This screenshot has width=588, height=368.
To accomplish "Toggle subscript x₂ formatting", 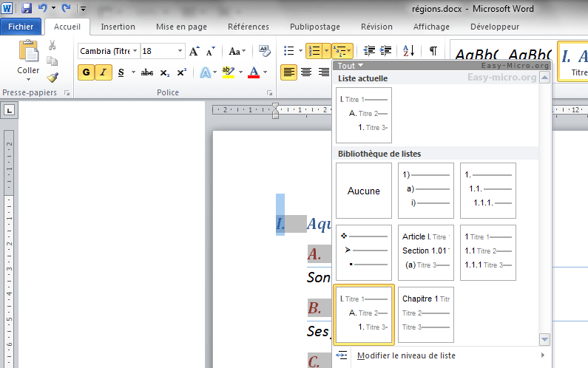I will [x=165, y=72].
